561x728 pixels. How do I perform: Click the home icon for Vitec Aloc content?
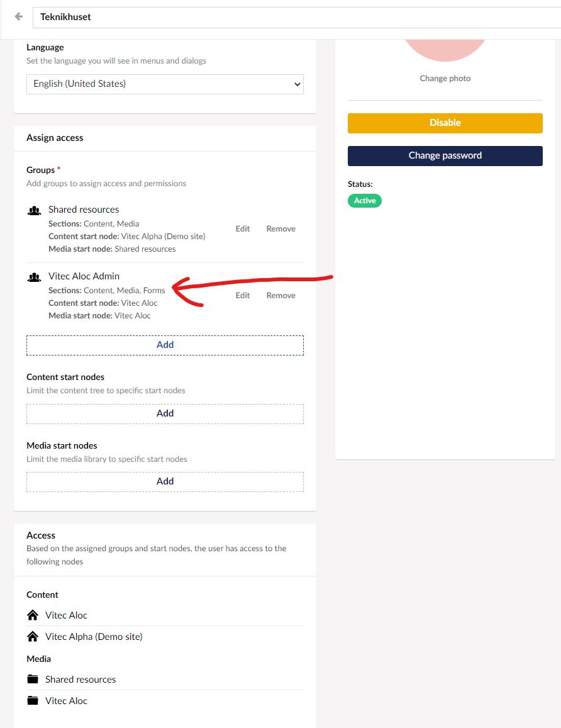(32, 615)
